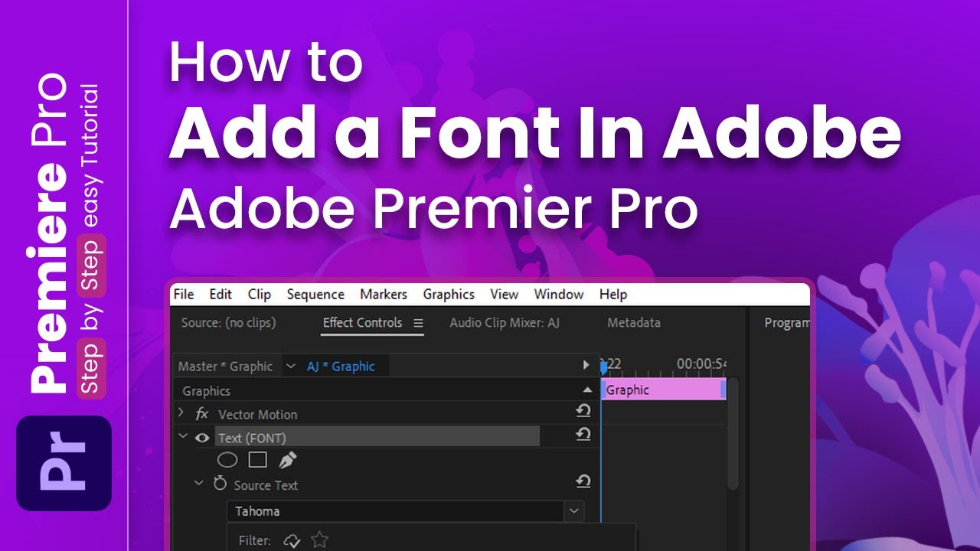Image resolution: width=980 pixels, height=551 pixels.
Task: Filter fonts by Adobe Fonts cloud icon
Action: coord(292,541)
